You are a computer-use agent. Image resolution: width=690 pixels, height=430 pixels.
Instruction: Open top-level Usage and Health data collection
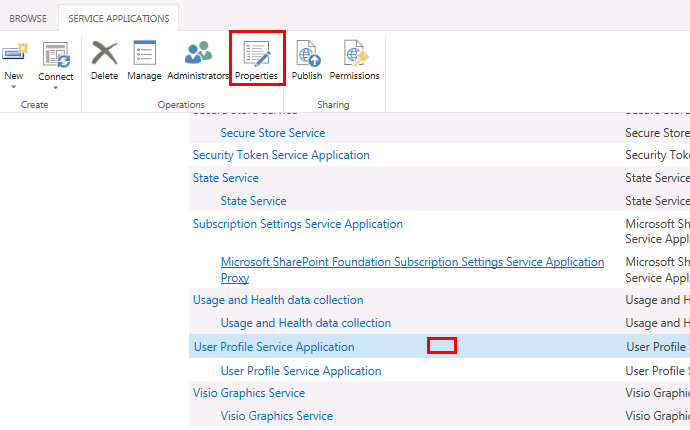(x=278, y=300)
